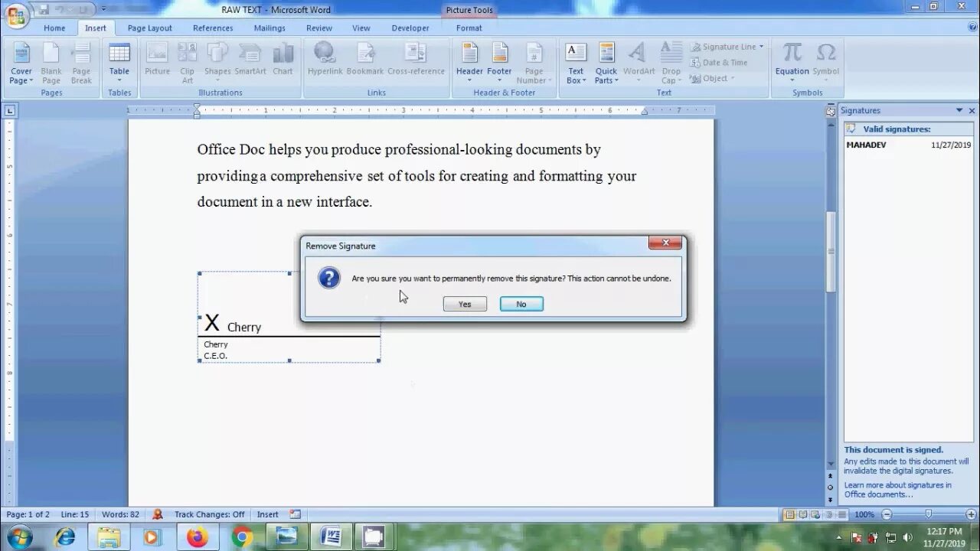Click Yes in the Remove Signature dialog

tap(465, 304)
